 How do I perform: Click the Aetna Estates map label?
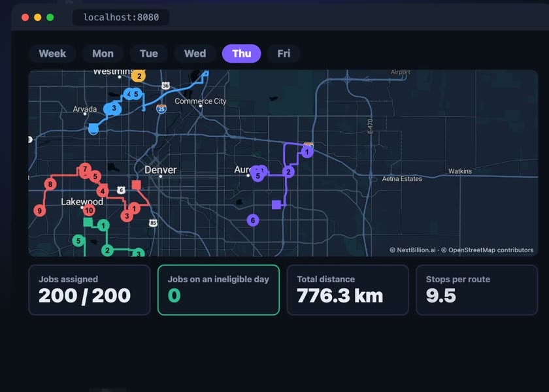click(402, 179)
